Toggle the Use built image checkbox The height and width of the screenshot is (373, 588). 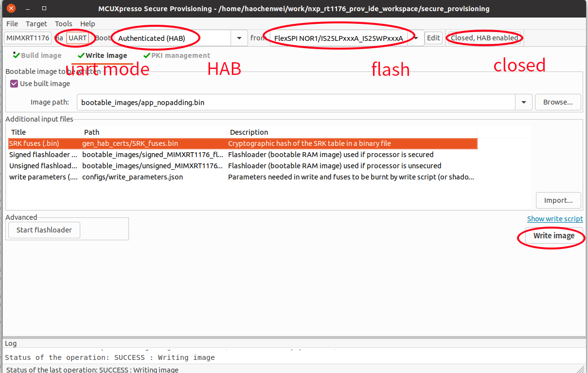pos(14,84)
